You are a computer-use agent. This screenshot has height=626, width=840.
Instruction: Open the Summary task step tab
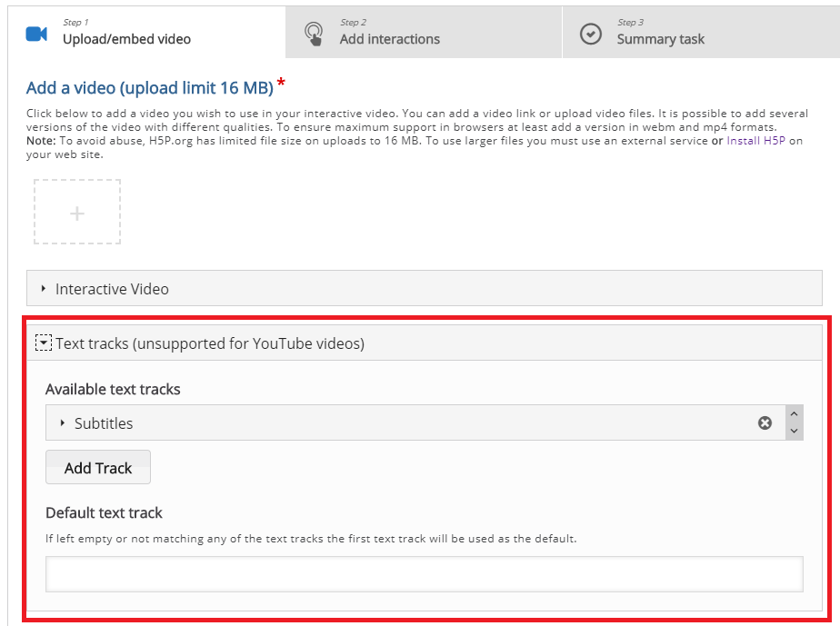coord(701,32)
